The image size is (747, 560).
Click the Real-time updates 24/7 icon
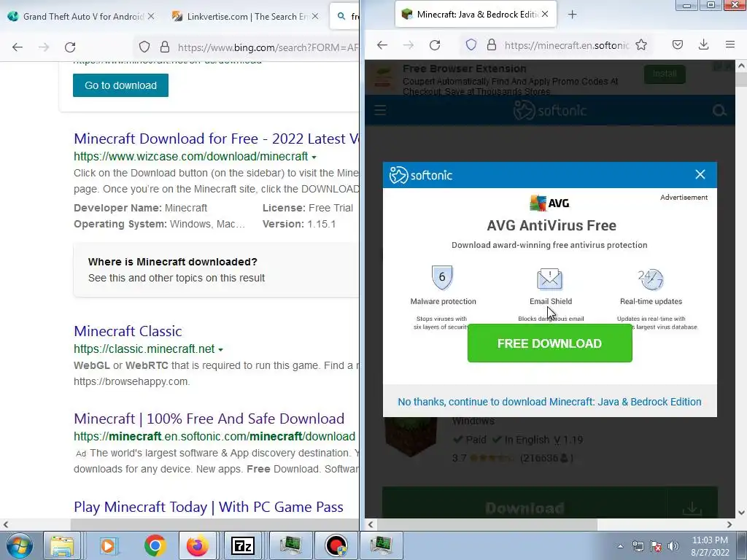click(x=651, y=279)
